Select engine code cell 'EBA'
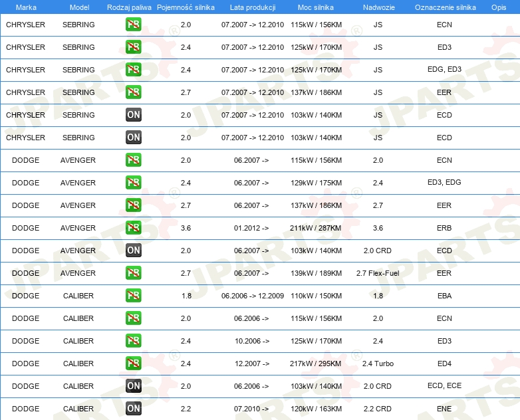Viewport: 520px width, 420px height. click(x=444, y=296)
